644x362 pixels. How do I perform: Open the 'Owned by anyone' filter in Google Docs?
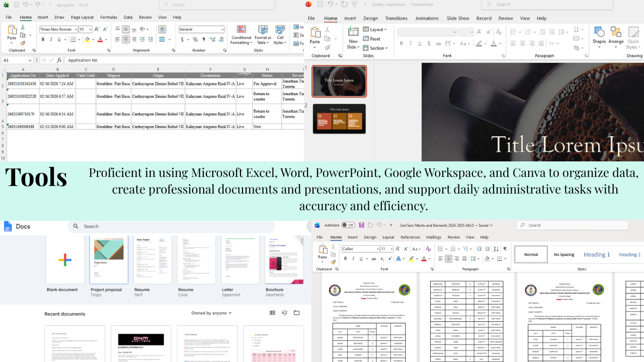[x=212, y=313]
